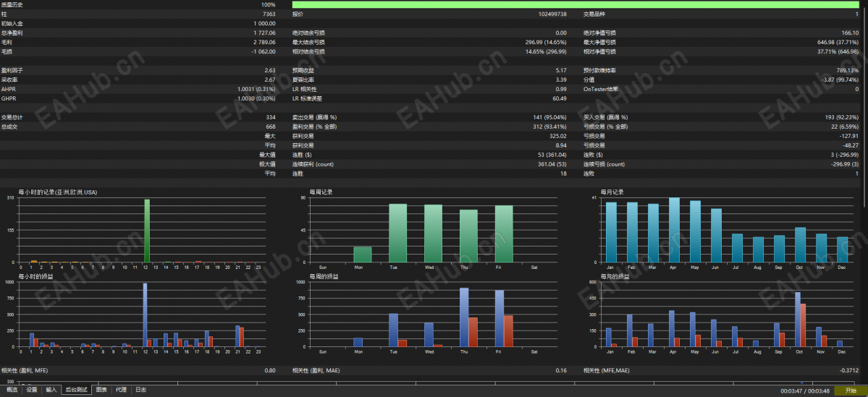
Task: Click the 每小时的记录 chart title
Action: tap(58, 192)
